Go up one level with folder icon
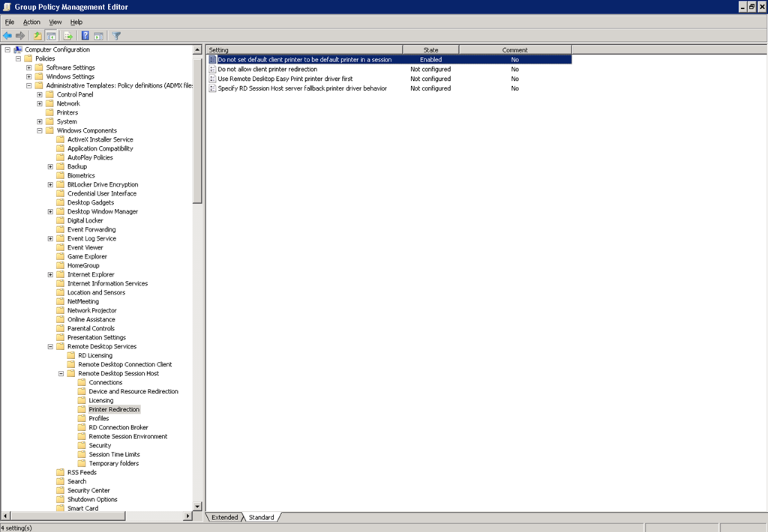Viewport: 768px width, 532px height. (37, 36)
